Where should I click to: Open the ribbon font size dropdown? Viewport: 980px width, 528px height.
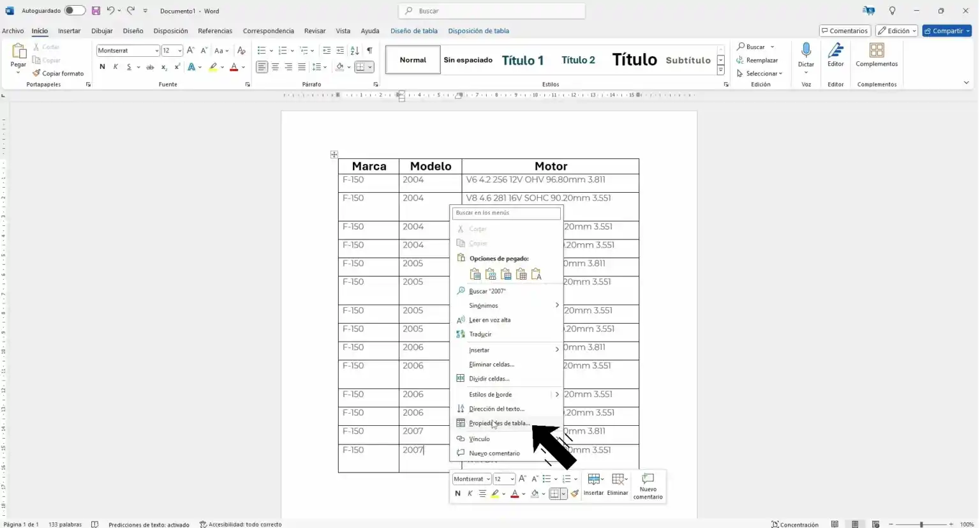click(x=180, y=50)
